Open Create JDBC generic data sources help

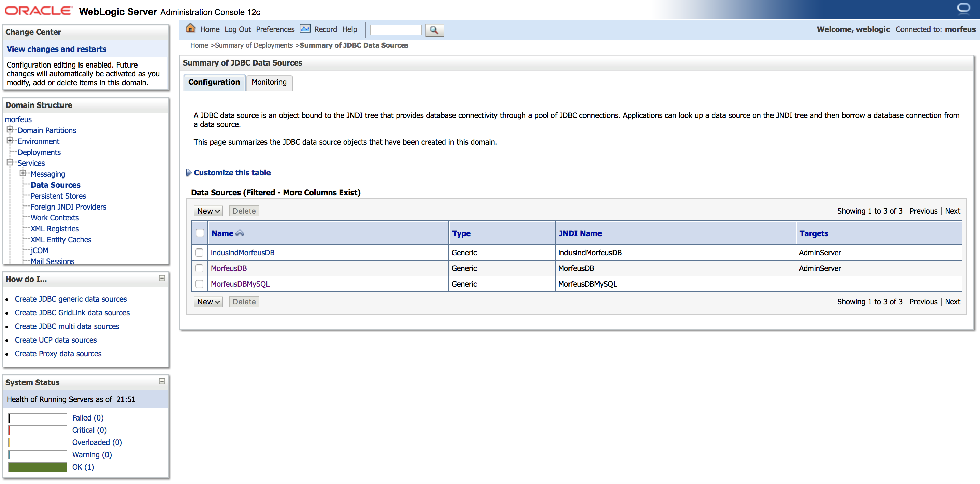(x=71, y=299)
